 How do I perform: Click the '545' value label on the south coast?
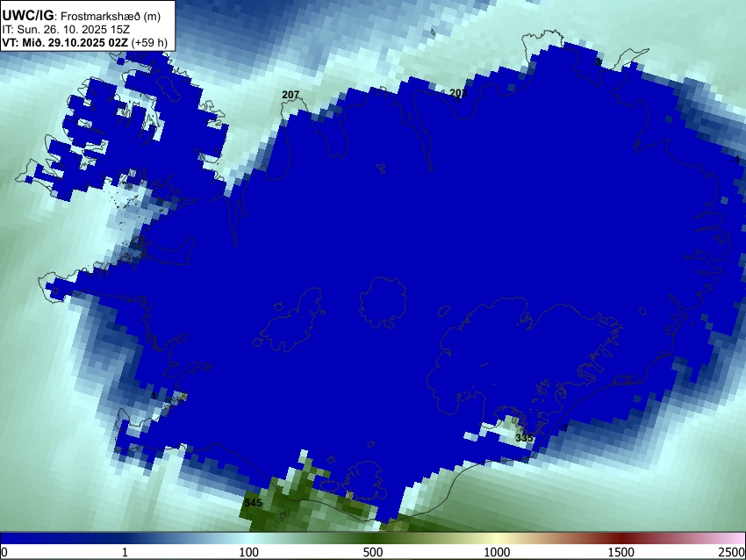tap(253, 502)
